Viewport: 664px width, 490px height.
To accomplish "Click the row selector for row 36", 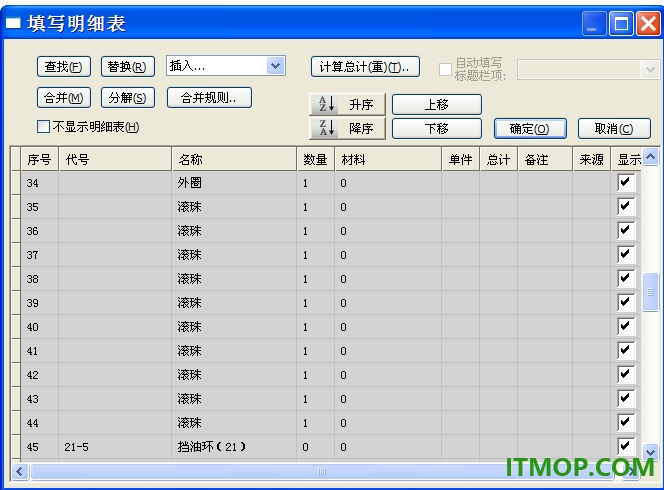I will 16,231.
